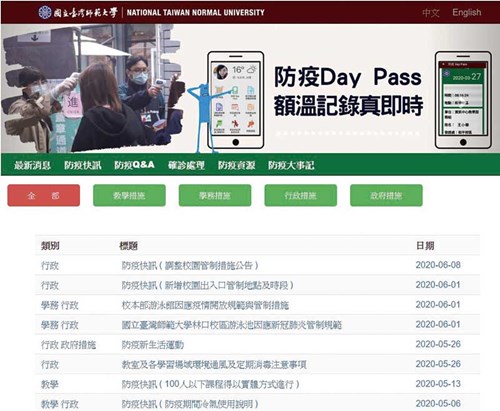
Task: Open the 最新消息 menu item
Action: click(x=32, y=165)
